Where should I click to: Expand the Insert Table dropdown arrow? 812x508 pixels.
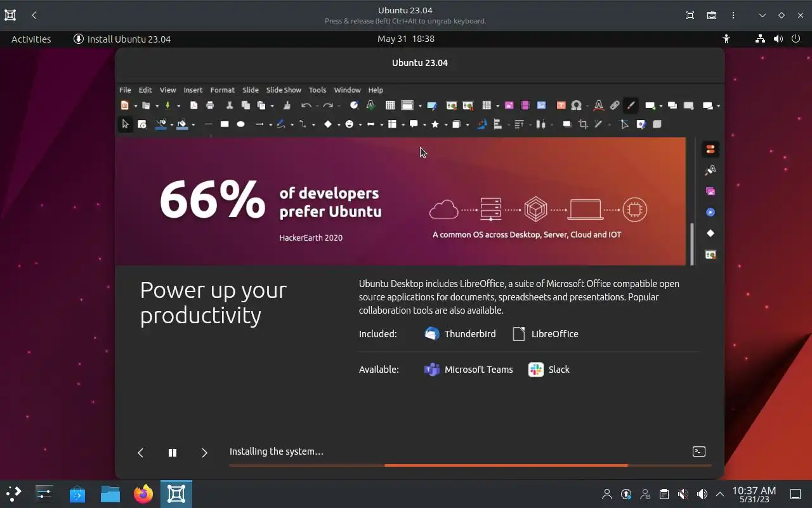(x=497, y=106)
